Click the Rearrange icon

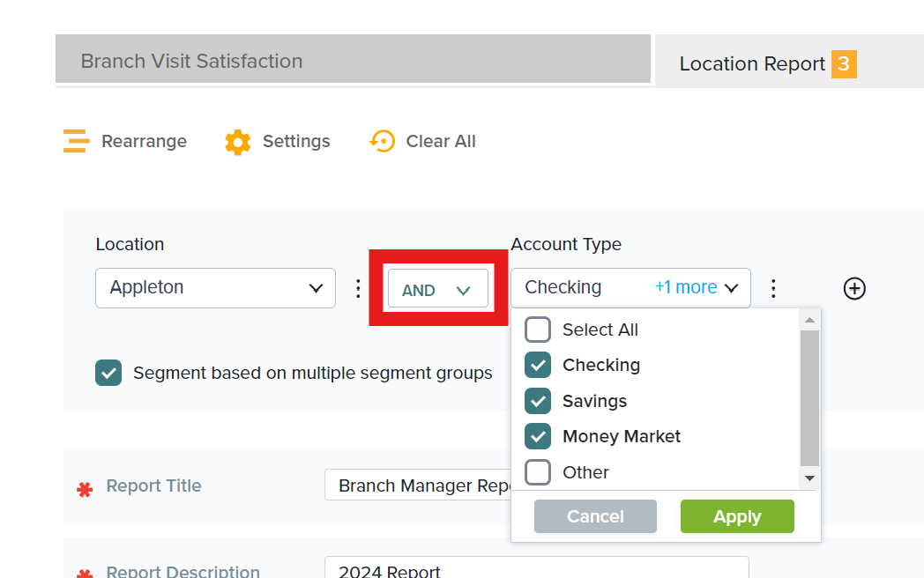[76, 141]
